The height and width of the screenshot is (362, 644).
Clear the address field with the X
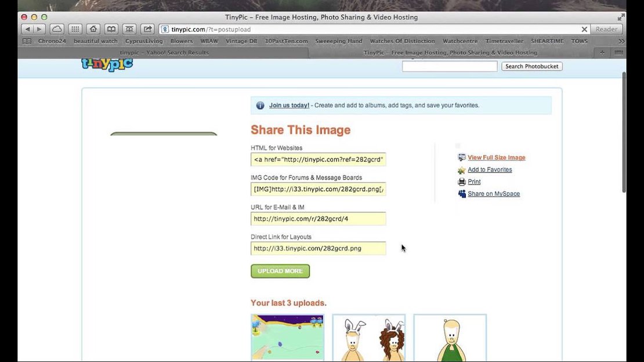pos(585,29)
